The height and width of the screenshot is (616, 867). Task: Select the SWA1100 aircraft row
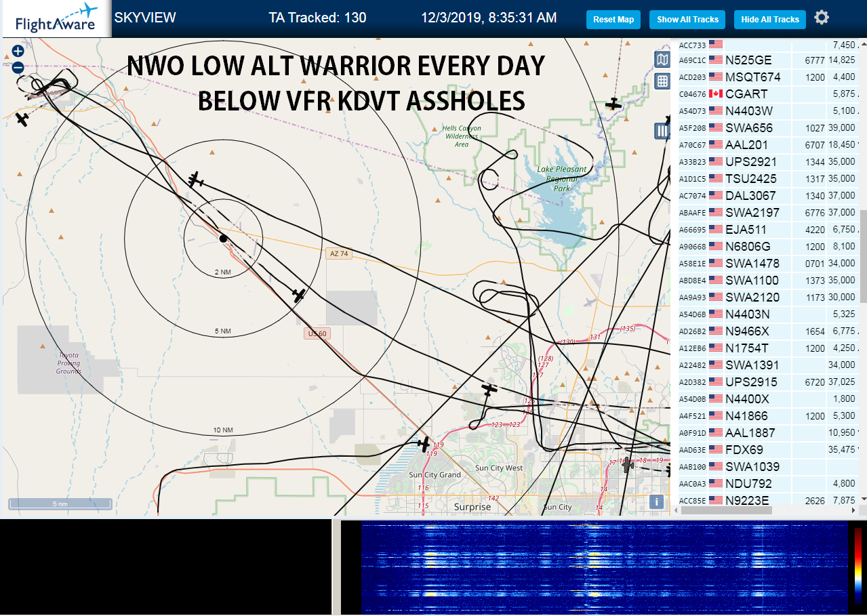tap(769, 281)
